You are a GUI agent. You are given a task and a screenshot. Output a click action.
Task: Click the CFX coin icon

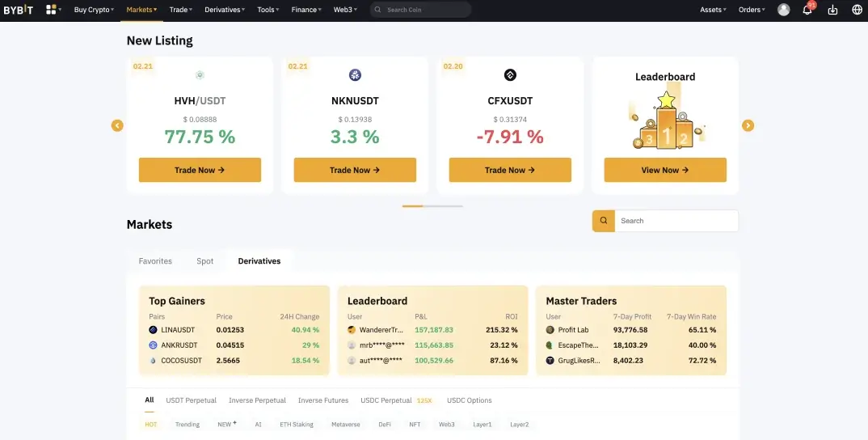point(510,74)
